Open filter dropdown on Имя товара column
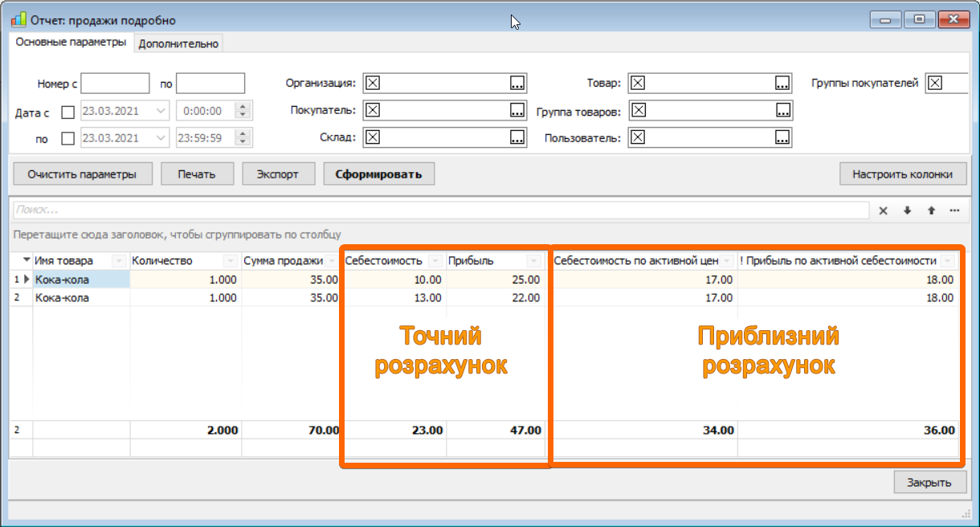 click(x=120, y=261)
